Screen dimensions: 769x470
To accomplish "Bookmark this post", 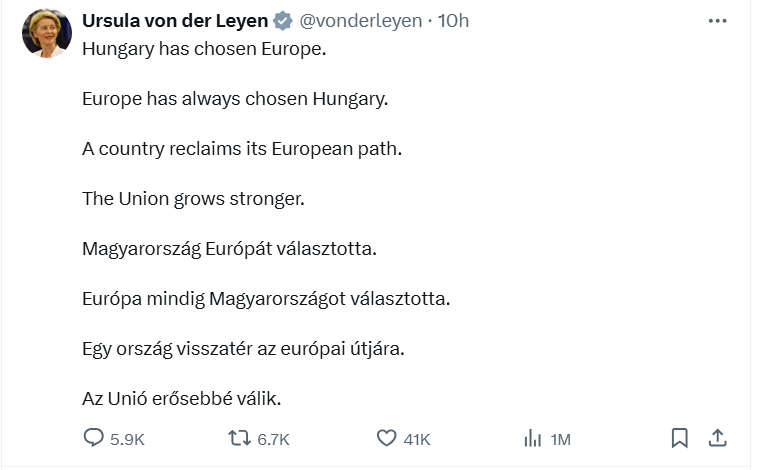I will click(679, 438).
